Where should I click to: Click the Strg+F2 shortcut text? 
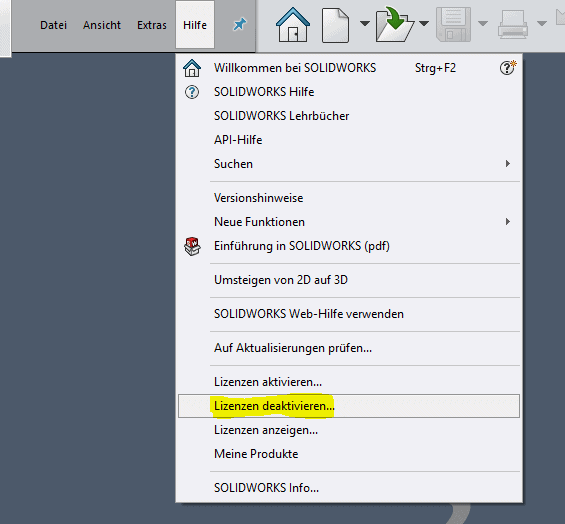(x=435, y=68)
